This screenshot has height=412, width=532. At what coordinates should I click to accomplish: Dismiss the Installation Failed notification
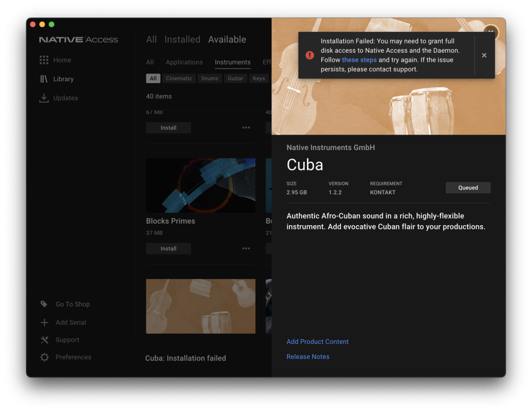point(484,55)
